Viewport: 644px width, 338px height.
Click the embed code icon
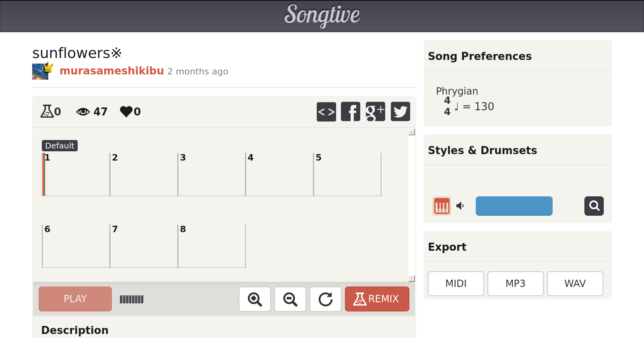(x=326, y=111)
